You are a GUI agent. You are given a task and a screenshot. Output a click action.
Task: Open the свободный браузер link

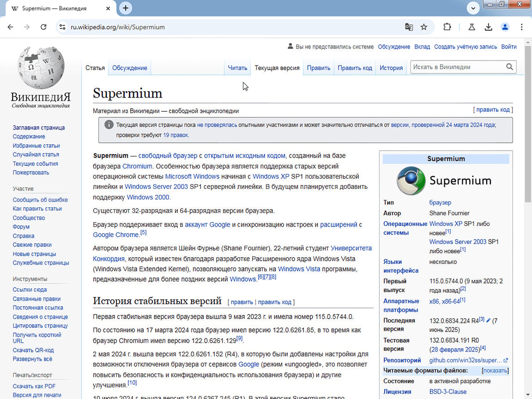[x=168, y=156]
